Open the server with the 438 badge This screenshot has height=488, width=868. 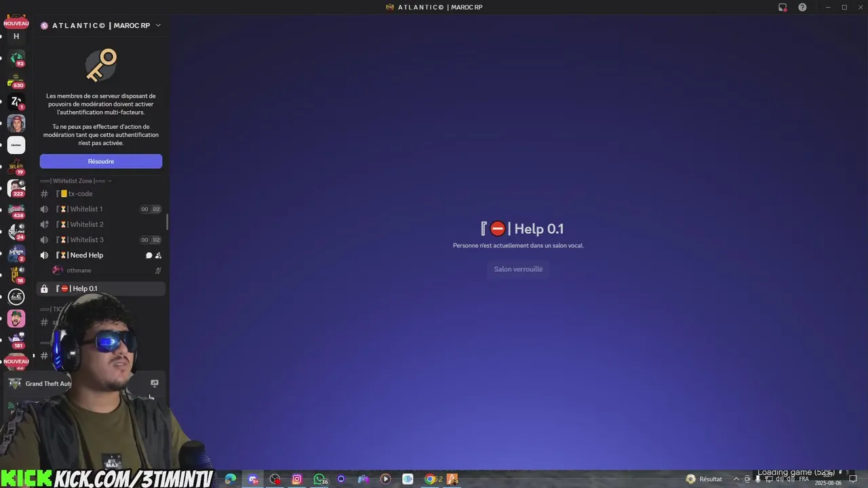click(x=16, y=210)
